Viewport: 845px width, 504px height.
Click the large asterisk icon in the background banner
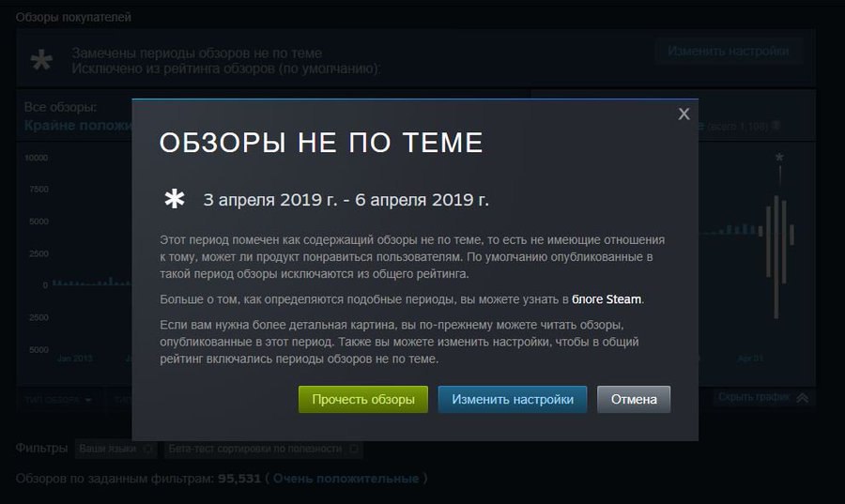[x=41, y=59]
